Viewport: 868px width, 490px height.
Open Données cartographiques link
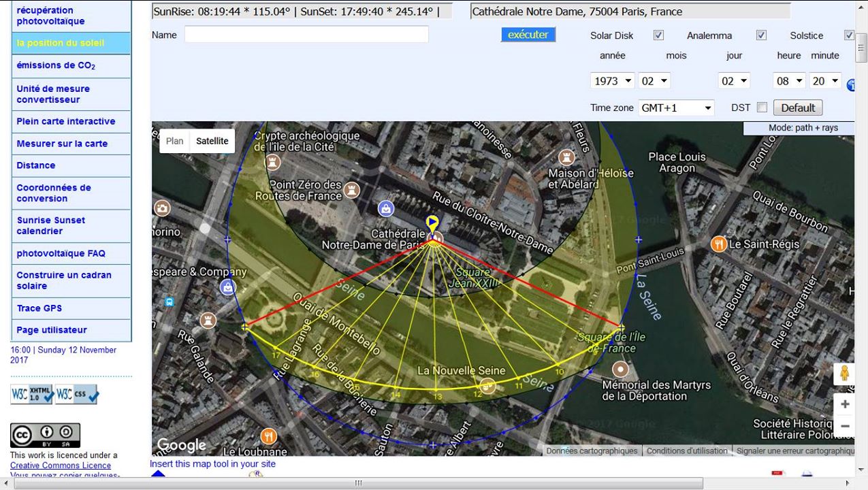tap(592, 451)
